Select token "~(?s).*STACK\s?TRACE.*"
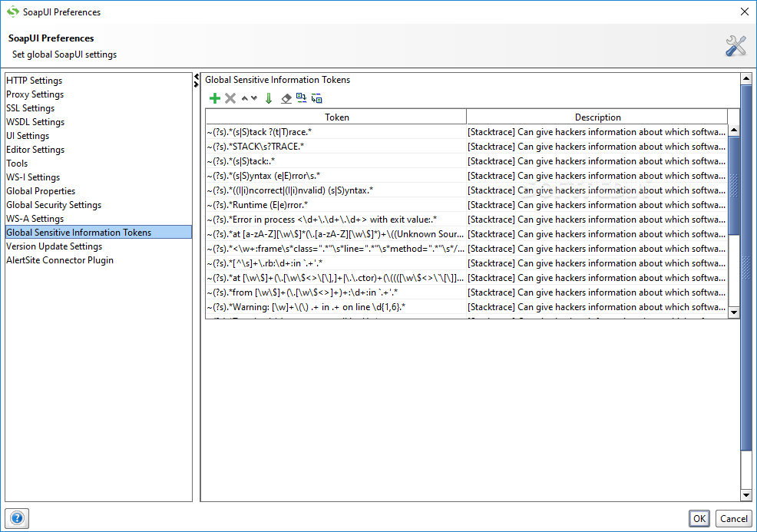 pos(336,147)
